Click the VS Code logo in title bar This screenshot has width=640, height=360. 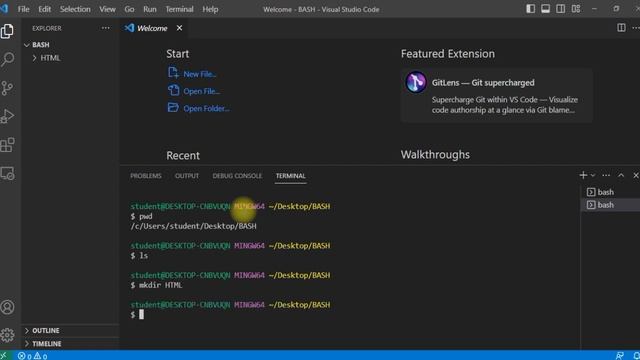pos(4,9)
